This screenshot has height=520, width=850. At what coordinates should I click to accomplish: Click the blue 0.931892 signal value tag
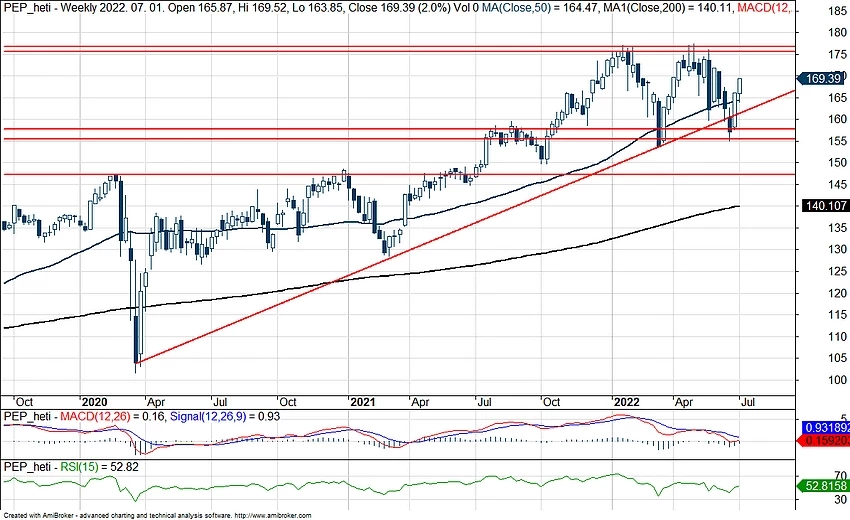(826, 427)
